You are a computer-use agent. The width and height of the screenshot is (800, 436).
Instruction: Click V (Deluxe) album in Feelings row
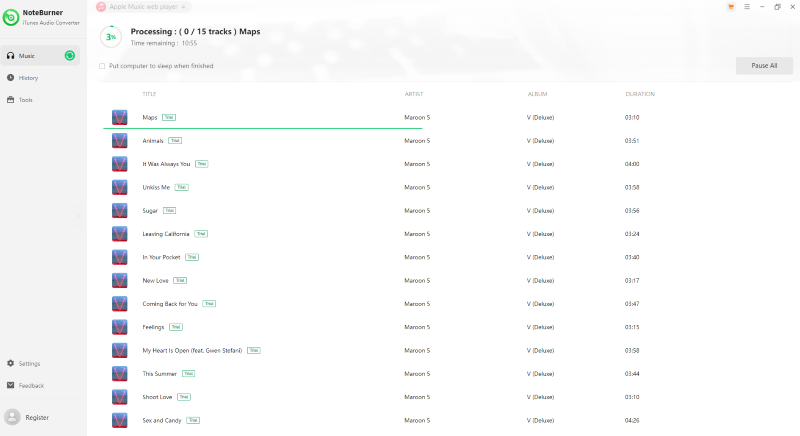540,327
